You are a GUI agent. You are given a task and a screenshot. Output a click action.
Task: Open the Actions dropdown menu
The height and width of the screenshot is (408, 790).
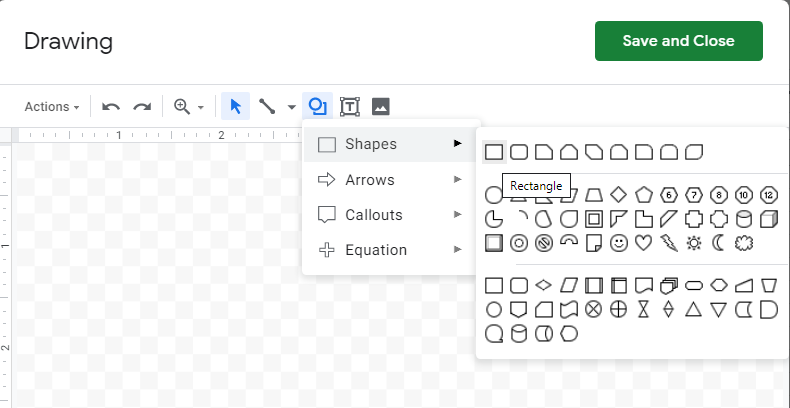pos(52,107)
